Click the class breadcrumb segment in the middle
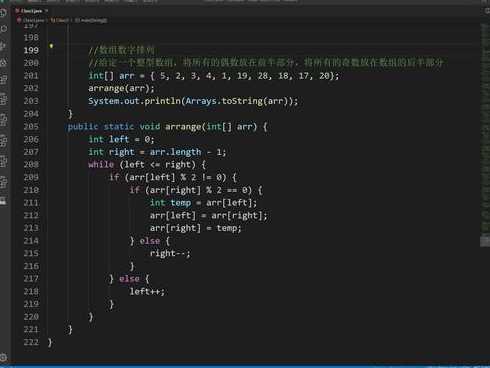 (x=60, y=20)
